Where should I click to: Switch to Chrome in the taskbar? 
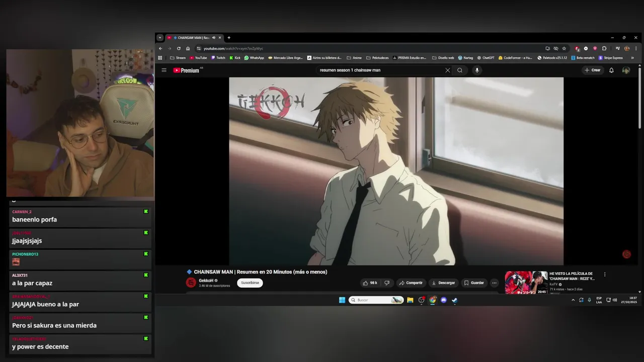coord(432,300)
